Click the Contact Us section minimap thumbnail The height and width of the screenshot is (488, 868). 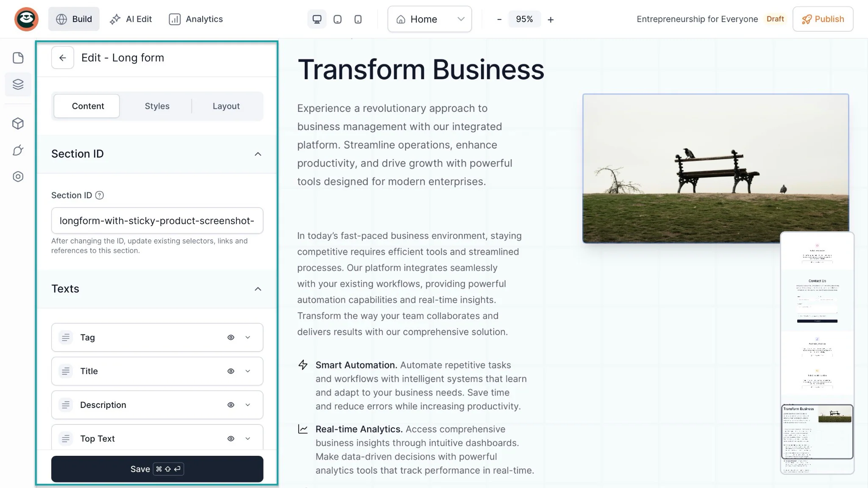point(817,301)
